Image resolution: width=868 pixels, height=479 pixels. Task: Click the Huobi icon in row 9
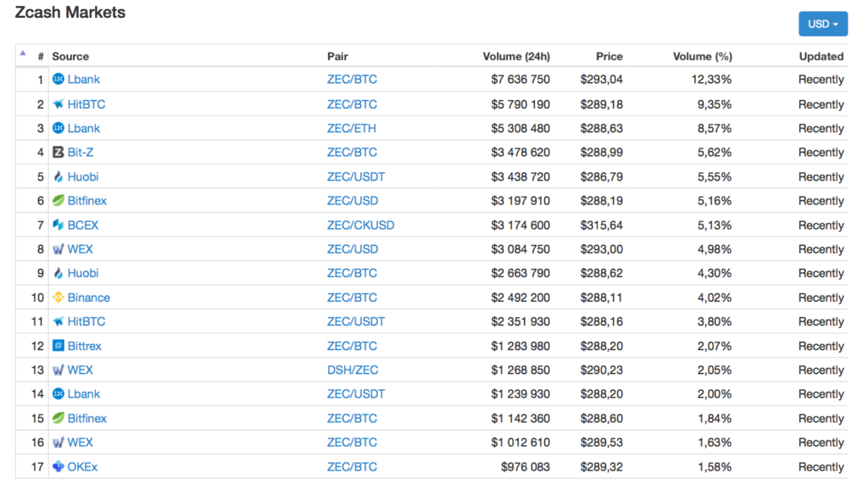click(x=58, y=273)
